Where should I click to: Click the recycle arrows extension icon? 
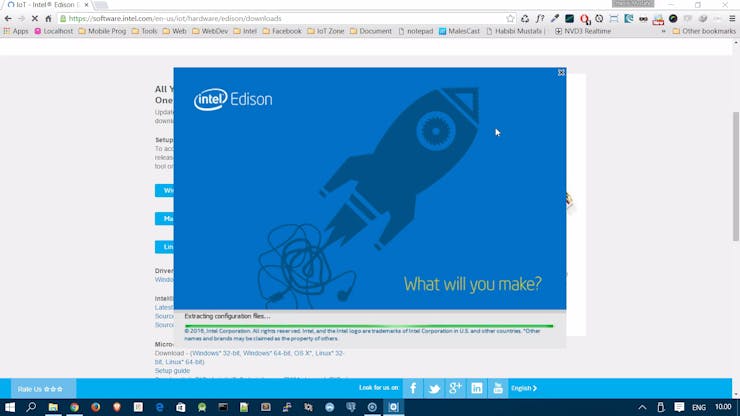(x=525, y=18)
